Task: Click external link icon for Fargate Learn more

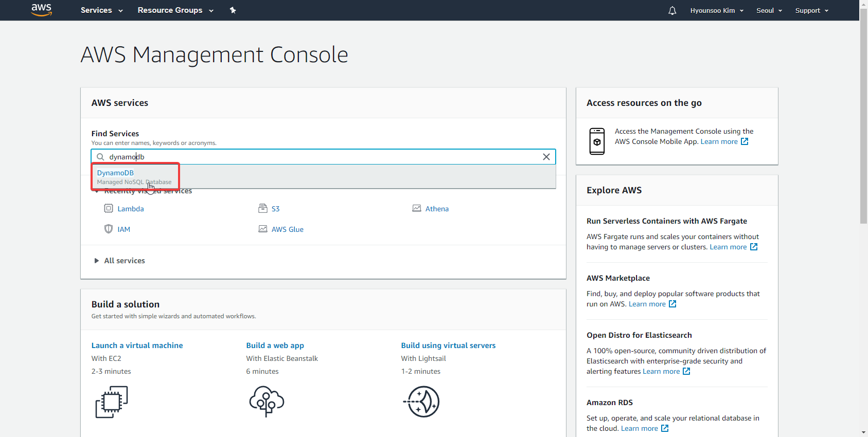Action: coord(754,247)
